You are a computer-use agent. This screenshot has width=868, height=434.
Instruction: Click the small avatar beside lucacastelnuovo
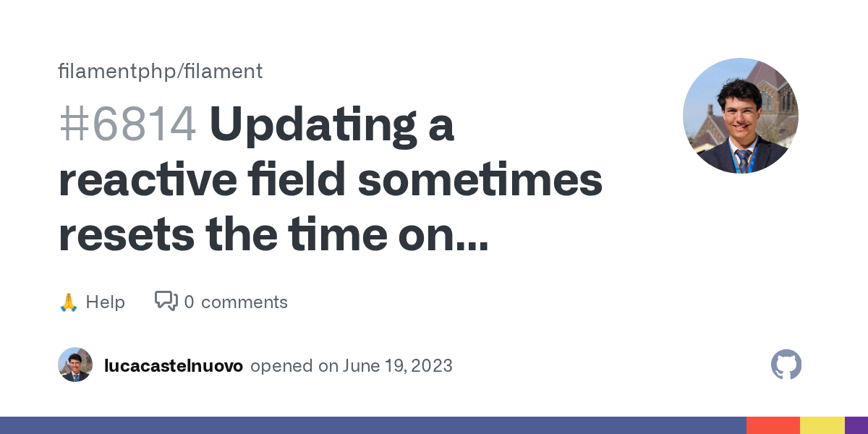pos(75,365)
